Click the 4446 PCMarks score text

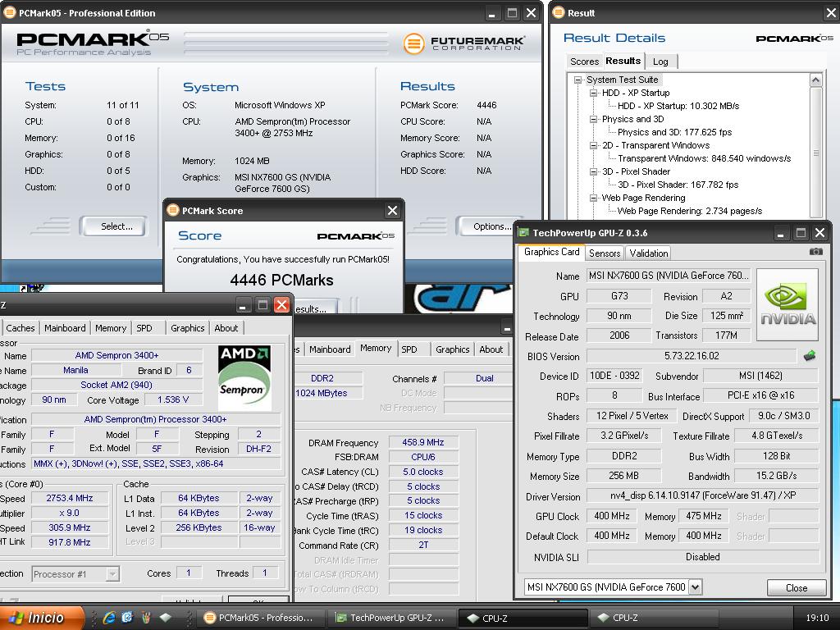click(x=282, y=281)
